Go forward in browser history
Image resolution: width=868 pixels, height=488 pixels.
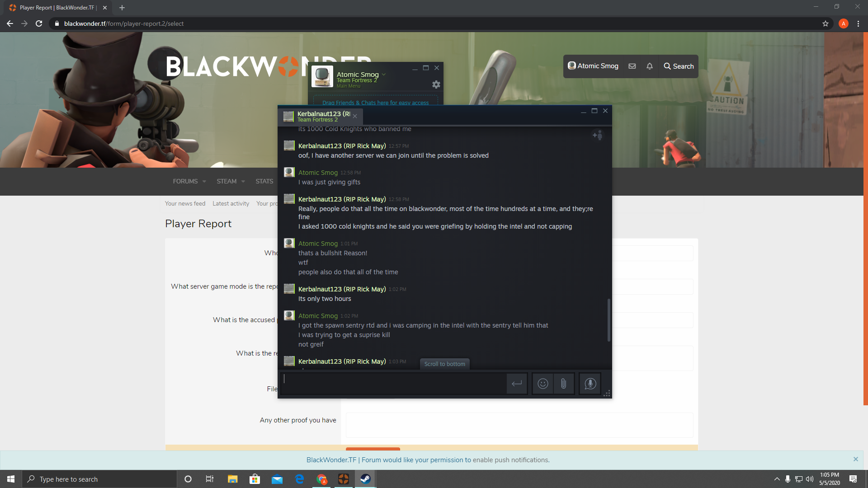(x=24, y=23)
